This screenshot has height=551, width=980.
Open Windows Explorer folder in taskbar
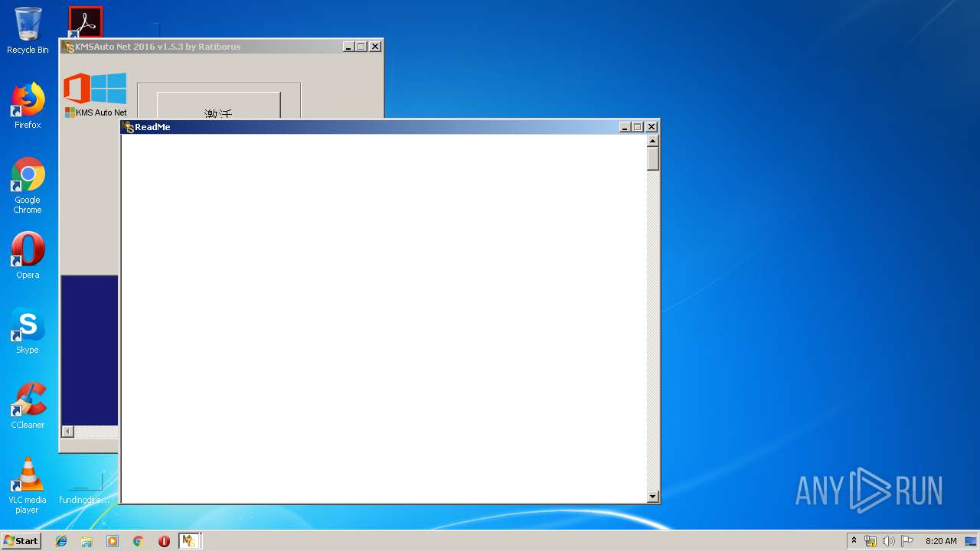[x=87, y=541]
